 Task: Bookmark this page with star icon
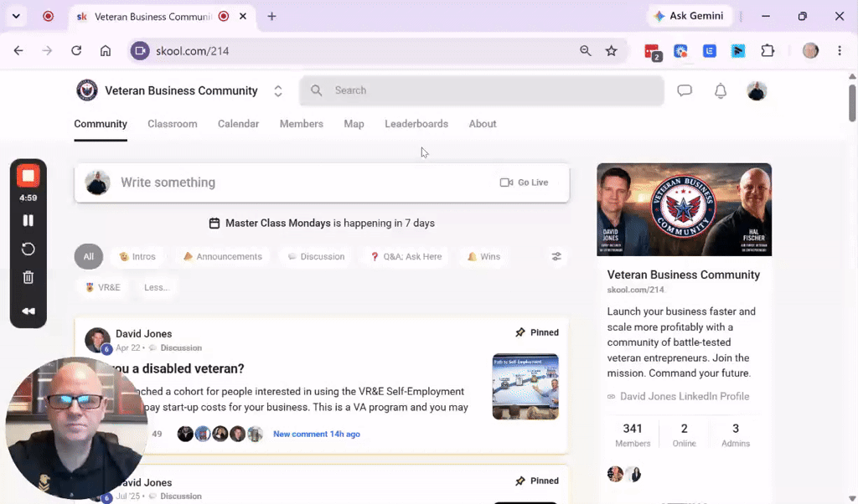[611, 51]
